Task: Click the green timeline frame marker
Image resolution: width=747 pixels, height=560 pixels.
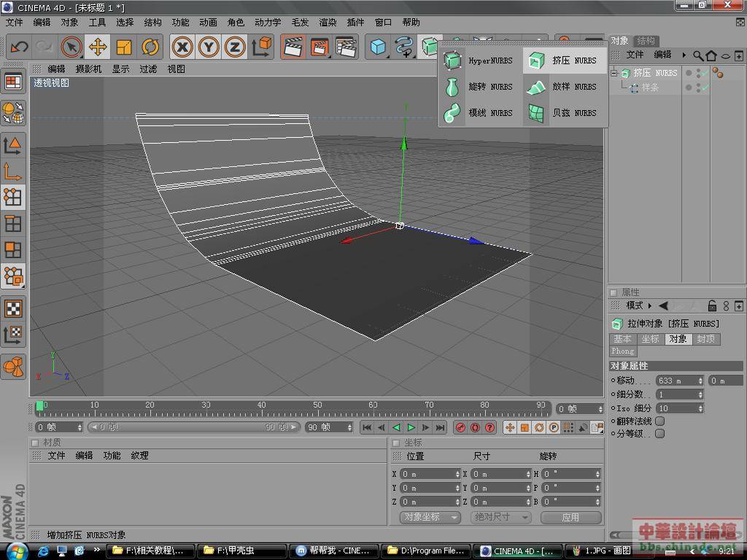Action: (x=39, y=405)
